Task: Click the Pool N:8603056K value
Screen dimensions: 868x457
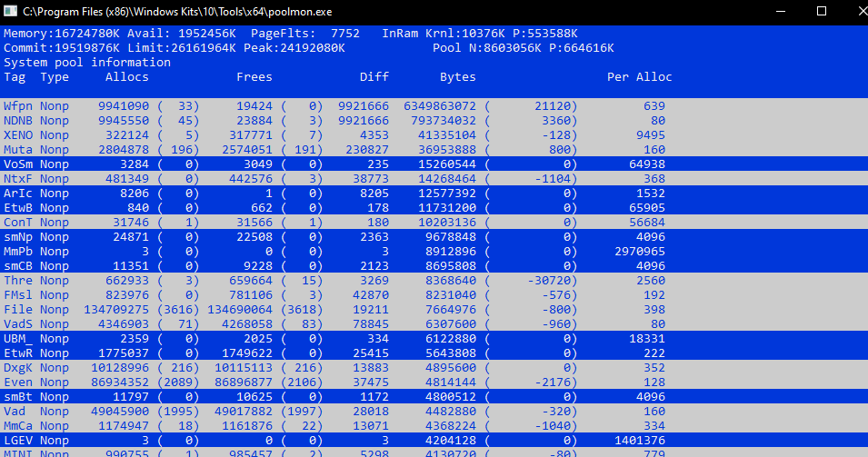Action: [x=487, y=47]
